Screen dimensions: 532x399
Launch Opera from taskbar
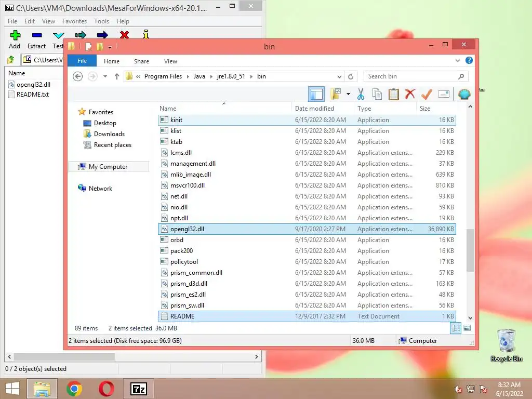(x=106, y=389)
